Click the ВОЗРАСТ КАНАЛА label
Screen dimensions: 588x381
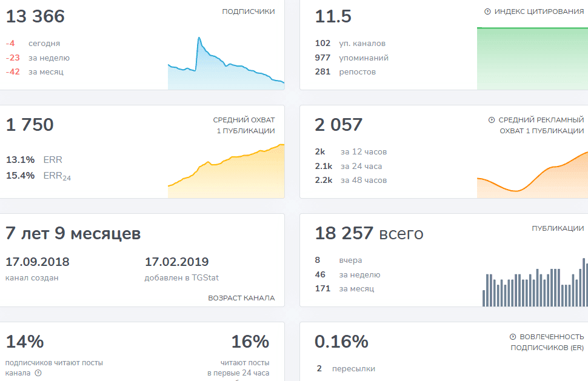click(x=241, y=298)
